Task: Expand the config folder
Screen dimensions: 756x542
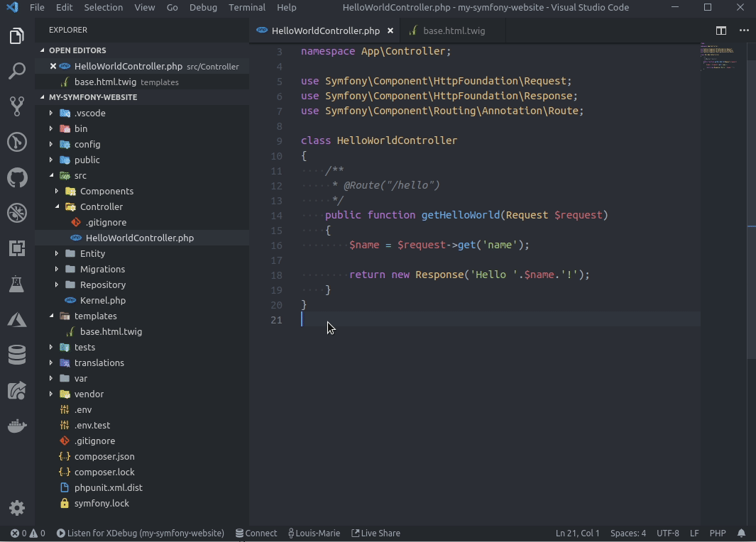Action: 51,144
